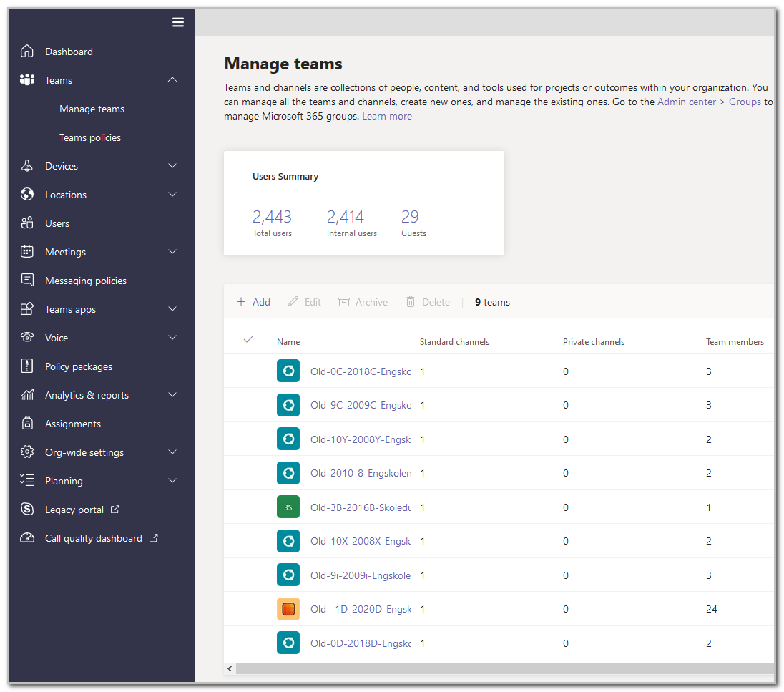The width and height of the screenshot is (784, 692).
Task: Open the Dashboard home icon
Action: click(27, 51)
